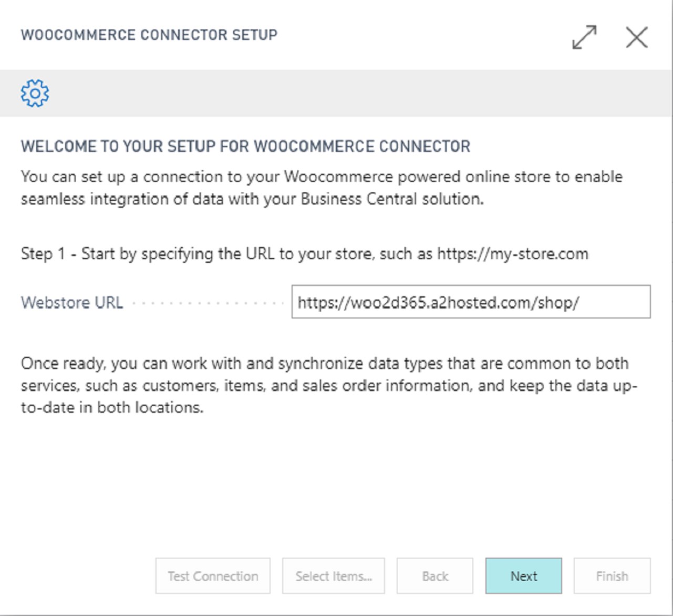Image resolution: width=673 pixels, height=616 pixels.
Task: Click the 'Once ready' description paragraph
Action: coord(328,385)
